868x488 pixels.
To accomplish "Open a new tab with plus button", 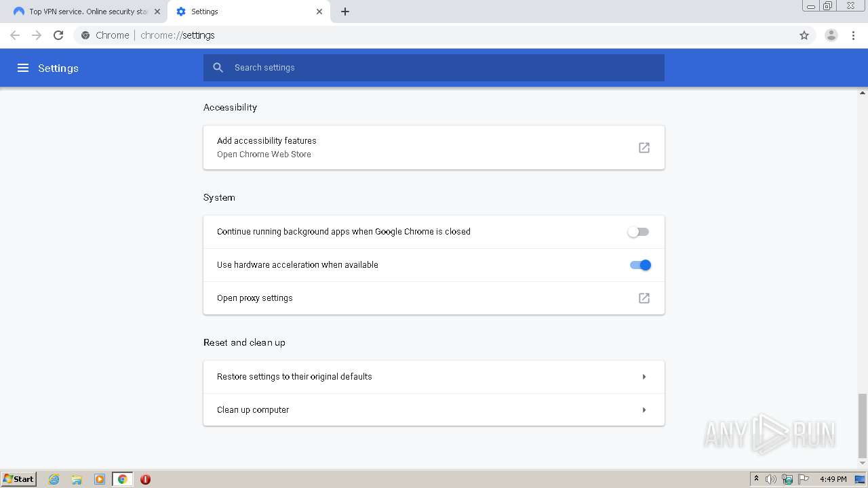I will [345, 12].
